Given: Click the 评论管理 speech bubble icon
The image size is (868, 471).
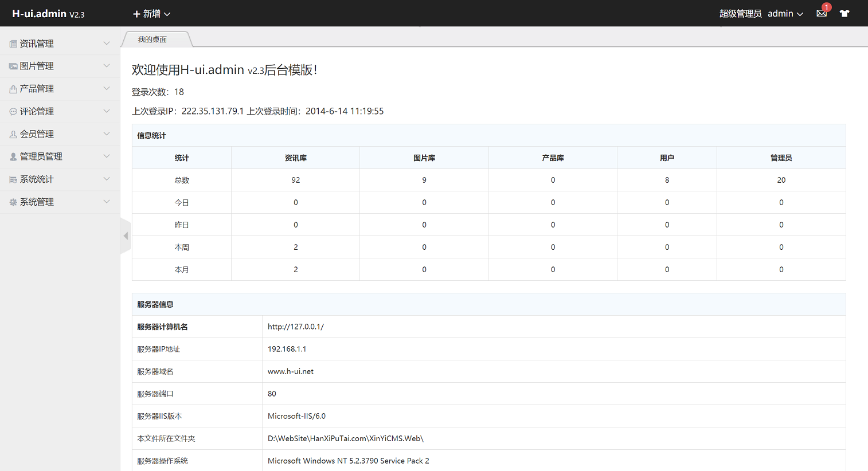Looking at the screenshot, I should pos(13,112).
